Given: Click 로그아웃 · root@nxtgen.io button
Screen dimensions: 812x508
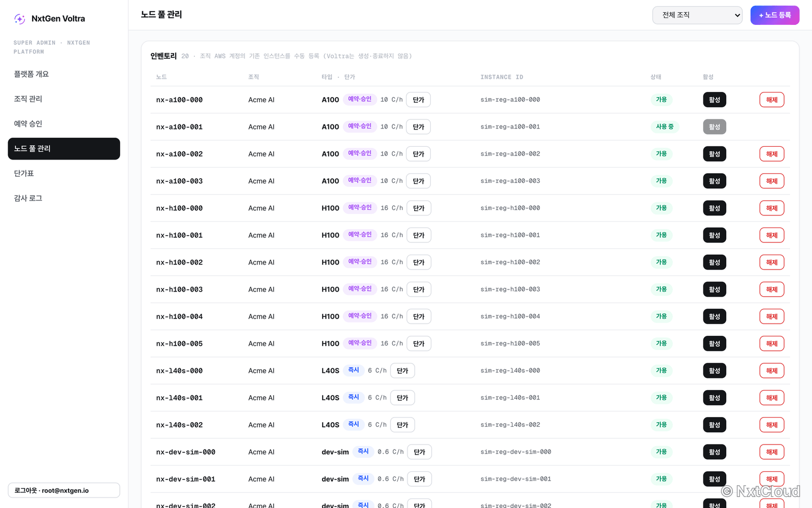Looking at the screenshot, I should (x=64, y=490).
